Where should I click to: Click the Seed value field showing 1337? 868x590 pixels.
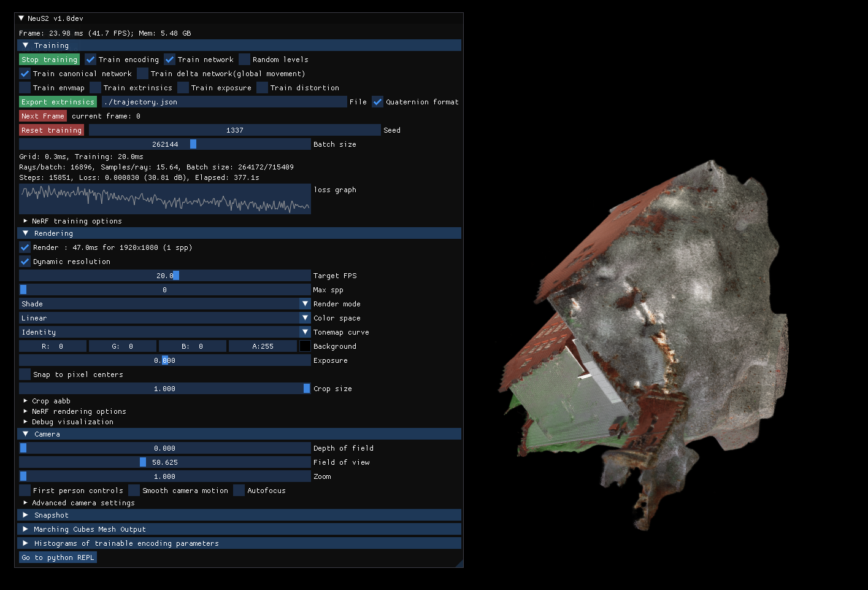(234, 130)
